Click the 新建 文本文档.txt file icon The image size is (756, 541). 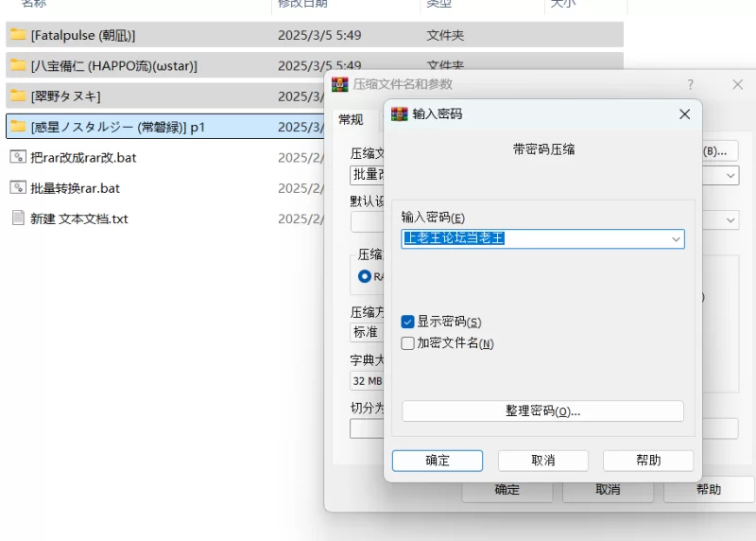click(18, 218)
